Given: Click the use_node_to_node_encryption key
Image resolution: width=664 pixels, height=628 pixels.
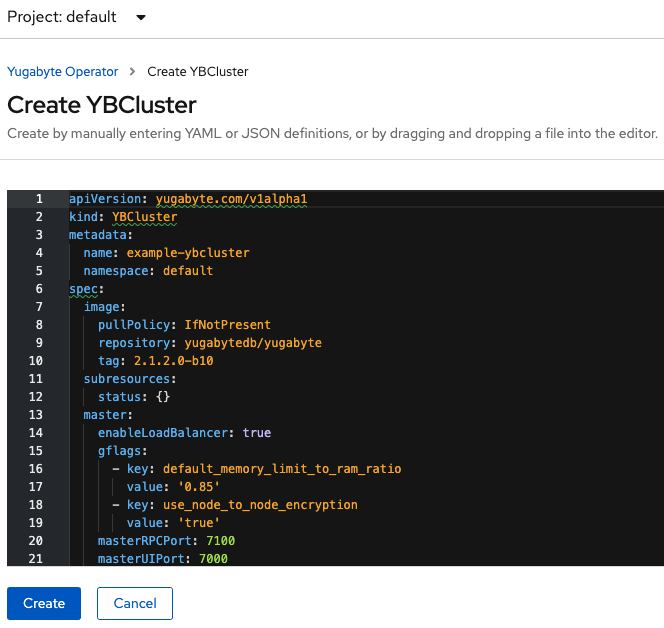Looking at the screenshot, I should click(260, 505).
